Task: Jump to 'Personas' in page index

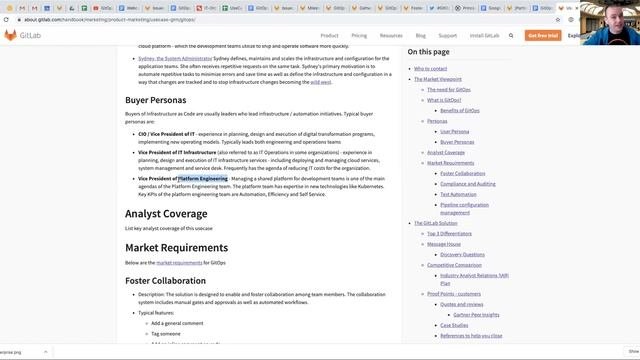Action: pos(437,121)
